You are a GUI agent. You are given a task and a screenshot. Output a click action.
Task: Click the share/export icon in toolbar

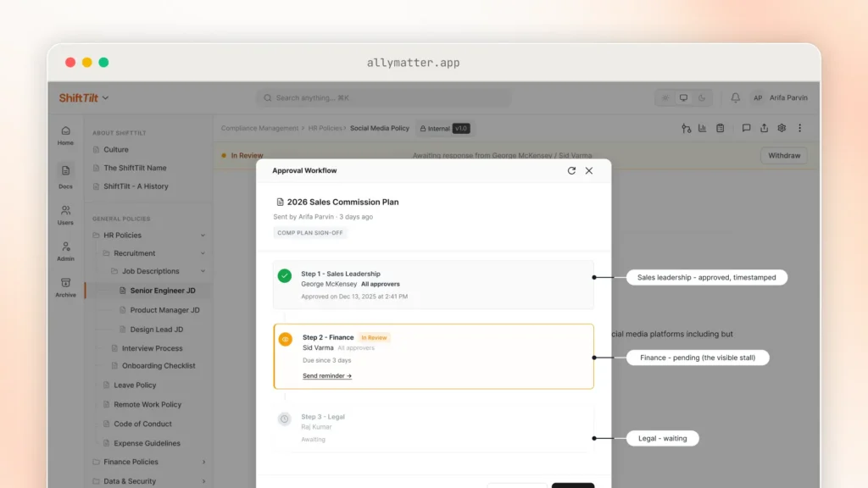click(764, 129)
